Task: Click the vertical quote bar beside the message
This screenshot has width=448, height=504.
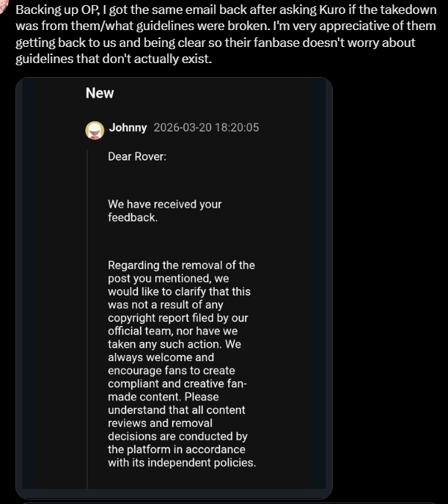Action: (87, 319)
